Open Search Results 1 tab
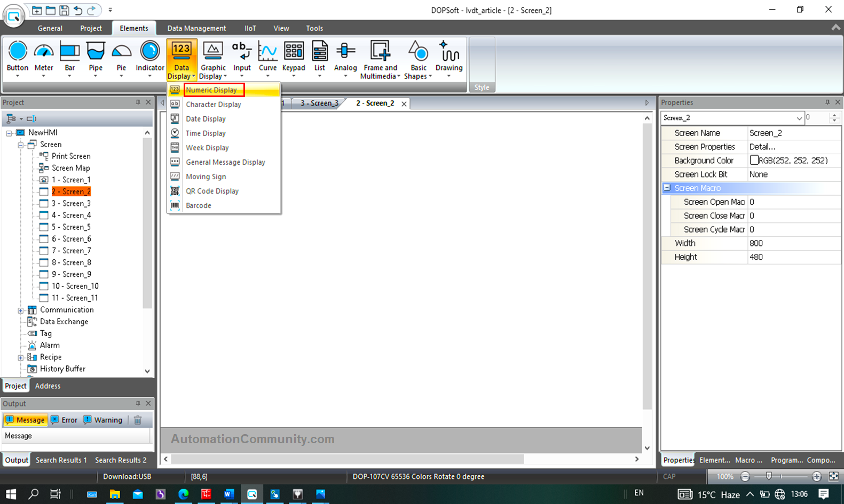 pos(61,460)
